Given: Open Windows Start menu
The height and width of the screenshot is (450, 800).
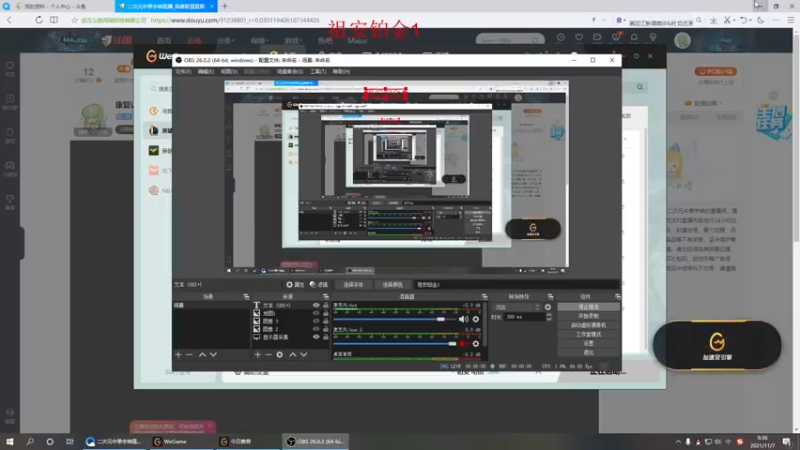Looking at the screenshot, I should (10, 441).
